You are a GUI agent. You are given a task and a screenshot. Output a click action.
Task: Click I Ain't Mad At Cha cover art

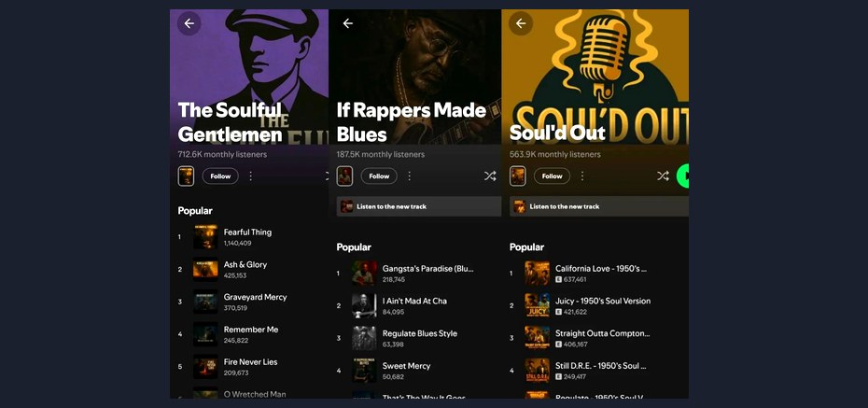click(x=364, y=305)
